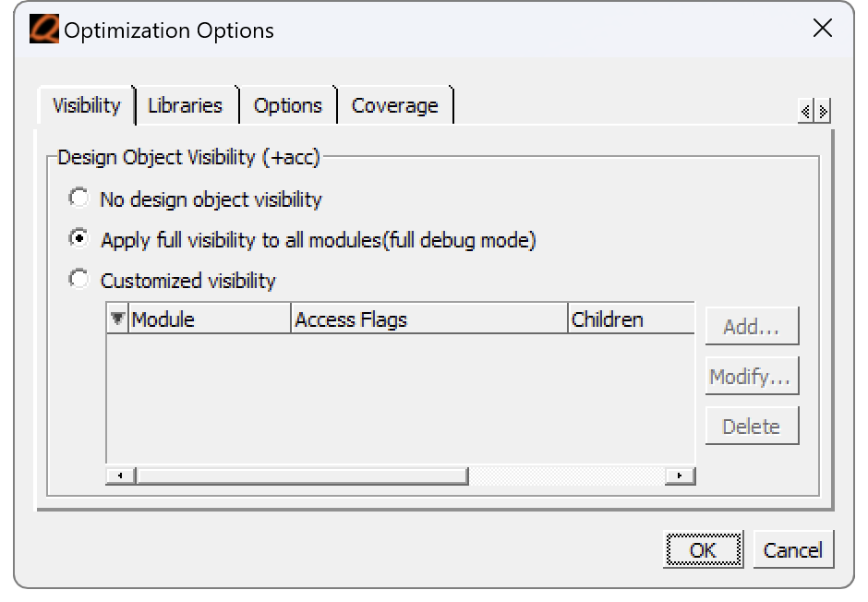868x602 pixels.
Task: Click the Add... button
Action: pyautogui.click(x=752, y=326)
